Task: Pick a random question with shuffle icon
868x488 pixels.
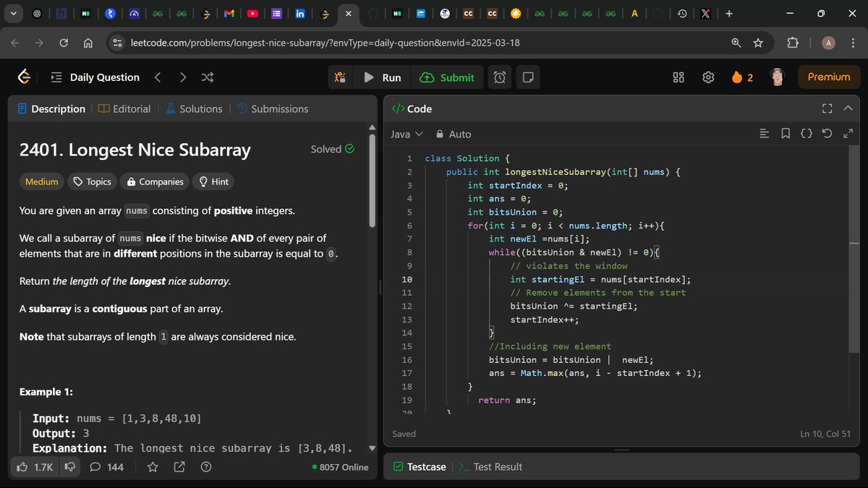Action: [x=207, y=77]
